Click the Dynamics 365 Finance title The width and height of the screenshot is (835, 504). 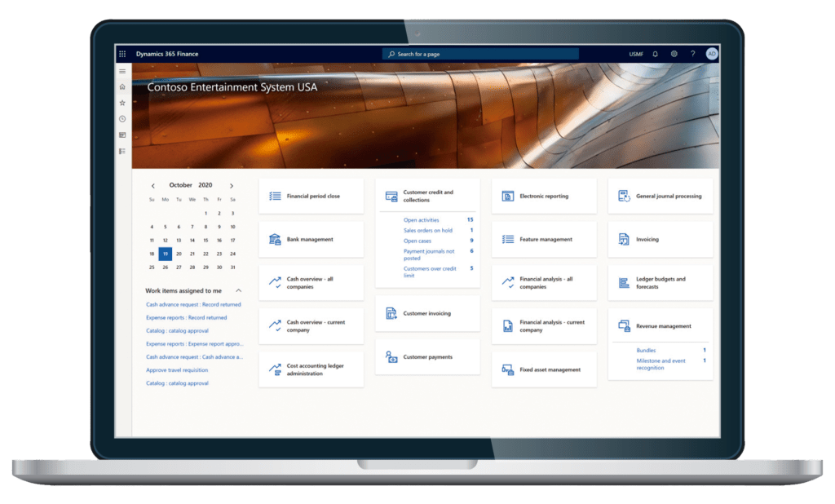point(166,54)
